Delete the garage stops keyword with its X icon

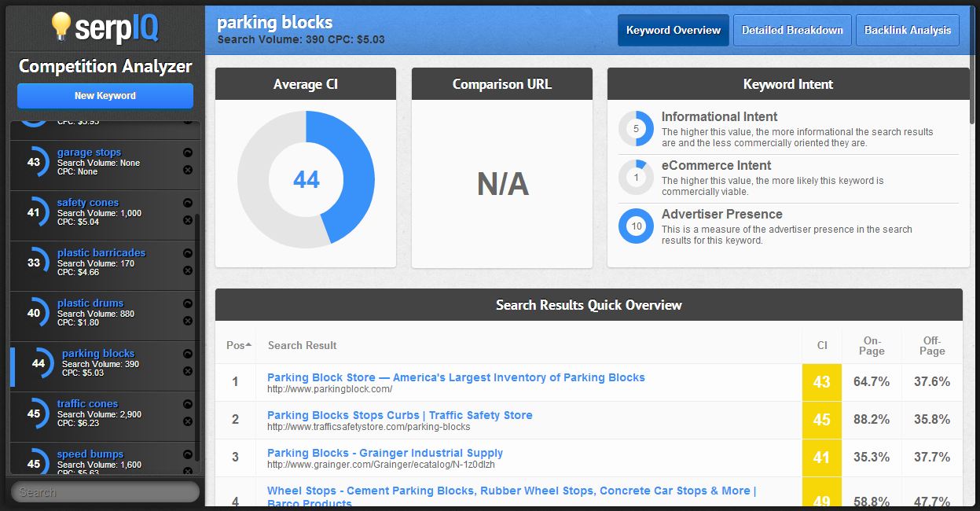[x=188, y=170]
